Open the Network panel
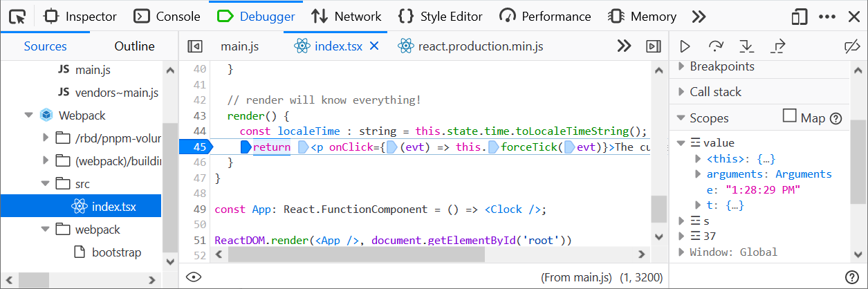The image size is (868, 289). [x=347, y=16]
